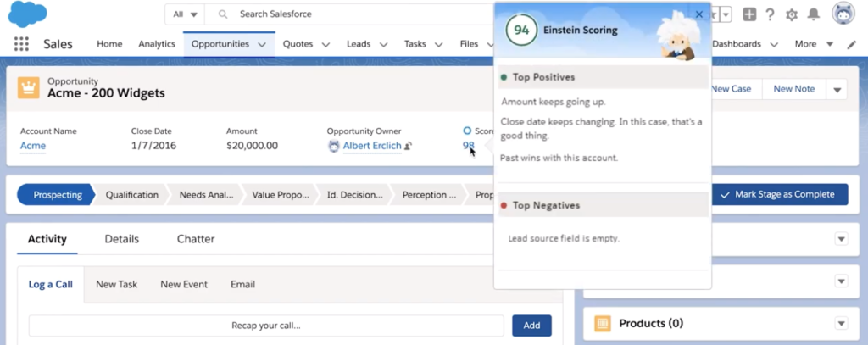Expand the Products (0) card menu
Viewport: 868px width, 345px height.
coord(841,323)
